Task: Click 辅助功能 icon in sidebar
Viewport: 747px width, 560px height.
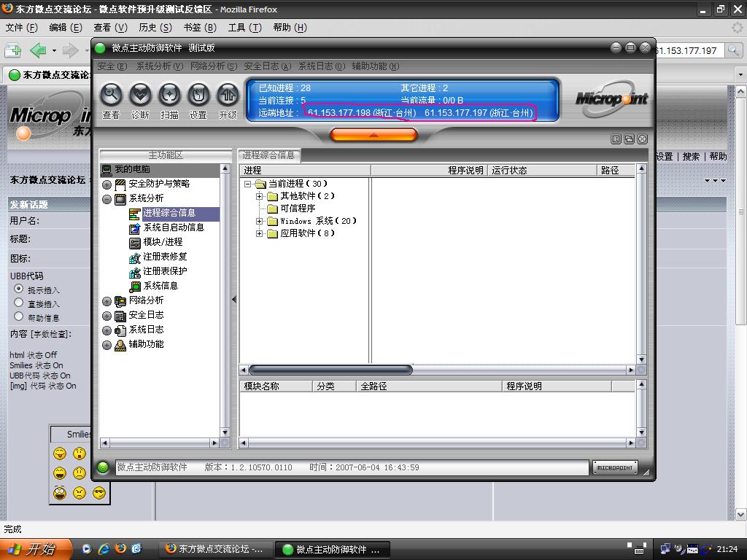Action: coord(120,345)
